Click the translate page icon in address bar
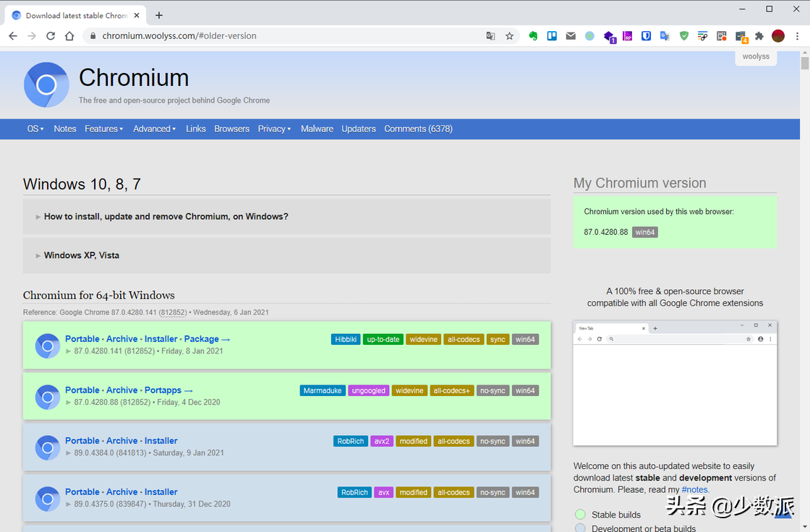Viewport: 810px width, 532px height. [490, 36]
